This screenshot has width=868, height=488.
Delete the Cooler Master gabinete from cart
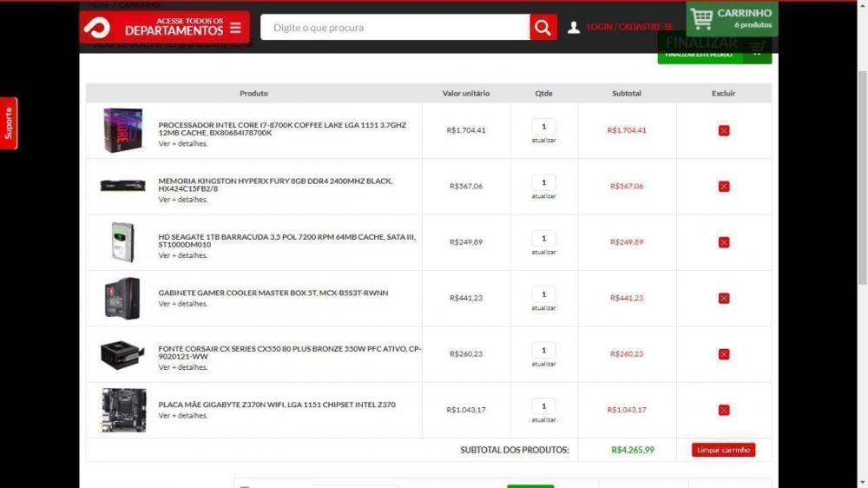click(724, 298)
